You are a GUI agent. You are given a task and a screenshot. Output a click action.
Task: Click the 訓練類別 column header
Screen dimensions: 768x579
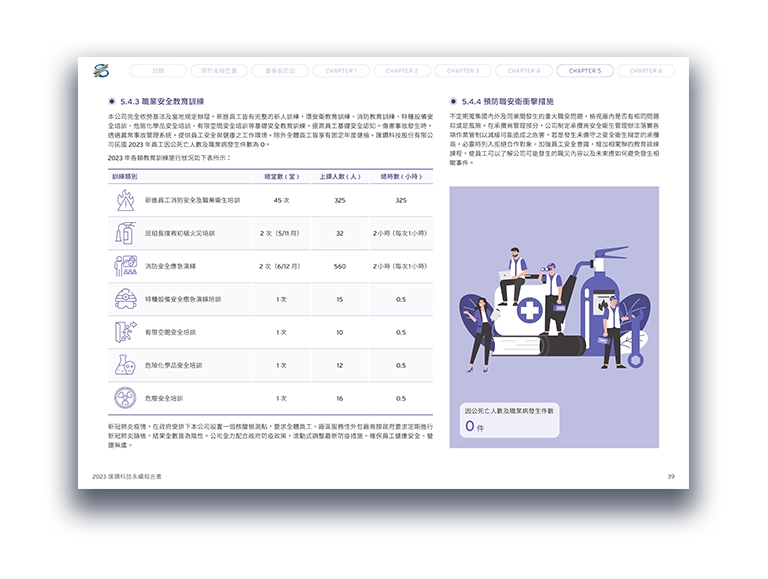tap(125, 176)
